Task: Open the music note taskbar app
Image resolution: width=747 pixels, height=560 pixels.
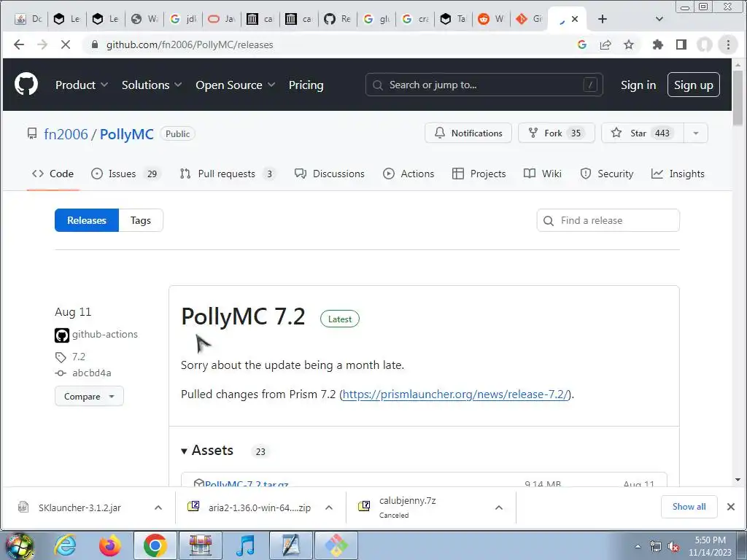Action: pos(246,545)
